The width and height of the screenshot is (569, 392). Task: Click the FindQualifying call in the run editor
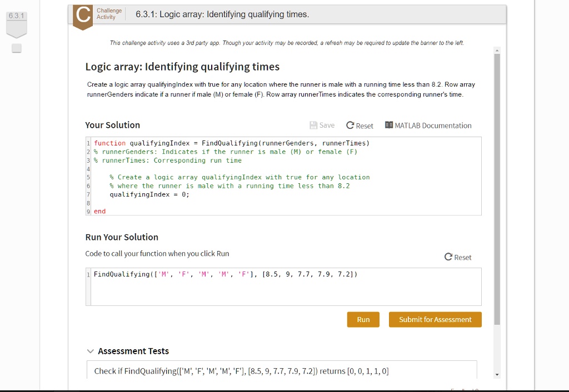tap(222, 274)
